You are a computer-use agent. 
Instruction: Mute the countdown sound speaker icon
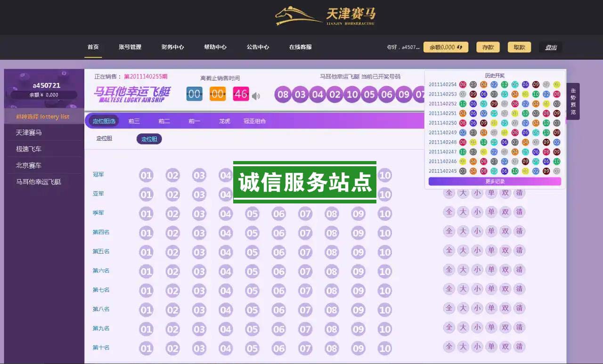(x=256, y=96)
